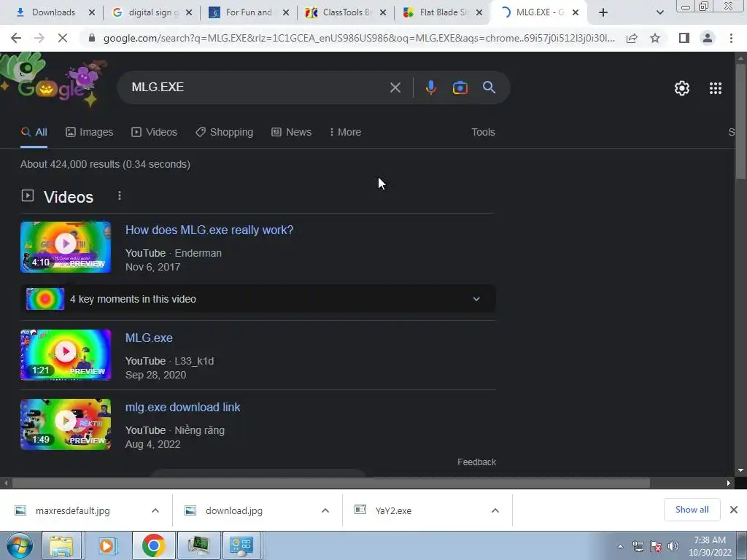Open search Tools options
Viewport: 747px width, 560px height.
(483, 133)
